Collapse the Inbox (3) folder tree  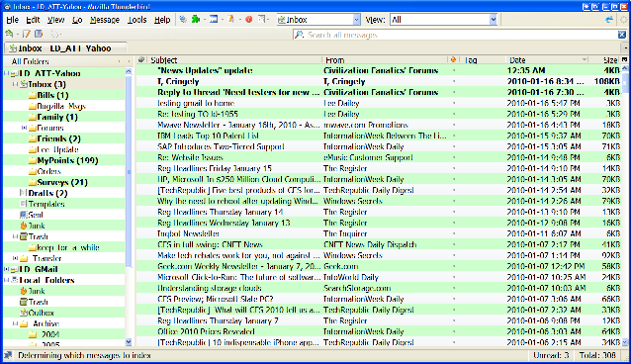pyautogui.click(x=15, y=84)
